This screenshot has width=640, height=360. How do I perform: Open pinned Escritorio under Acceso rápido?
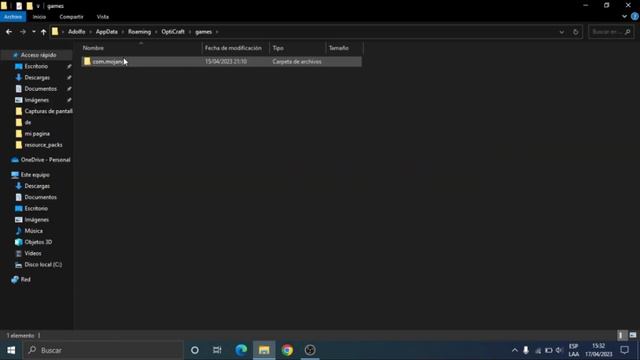[x=36, y=66]
